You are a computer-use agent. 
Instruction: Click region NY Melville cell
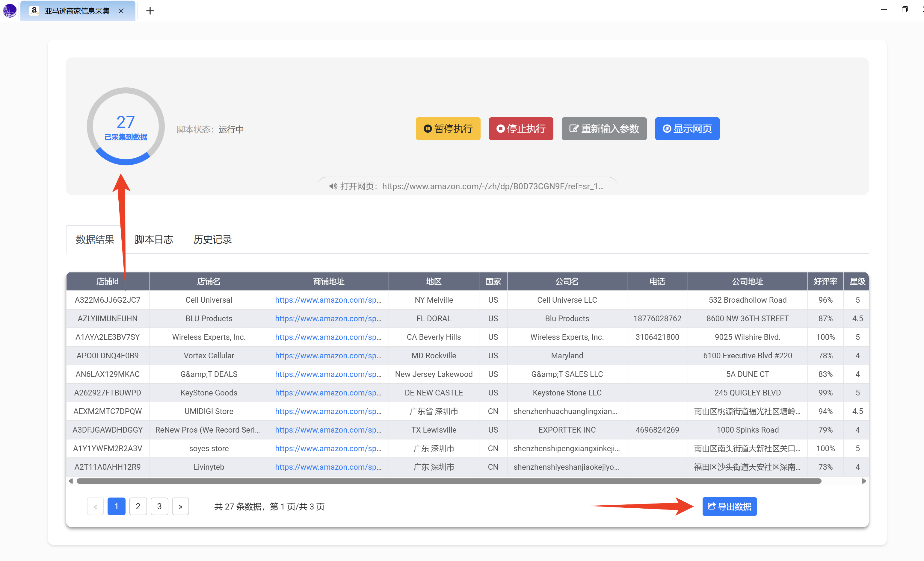(x=434, y=300)
